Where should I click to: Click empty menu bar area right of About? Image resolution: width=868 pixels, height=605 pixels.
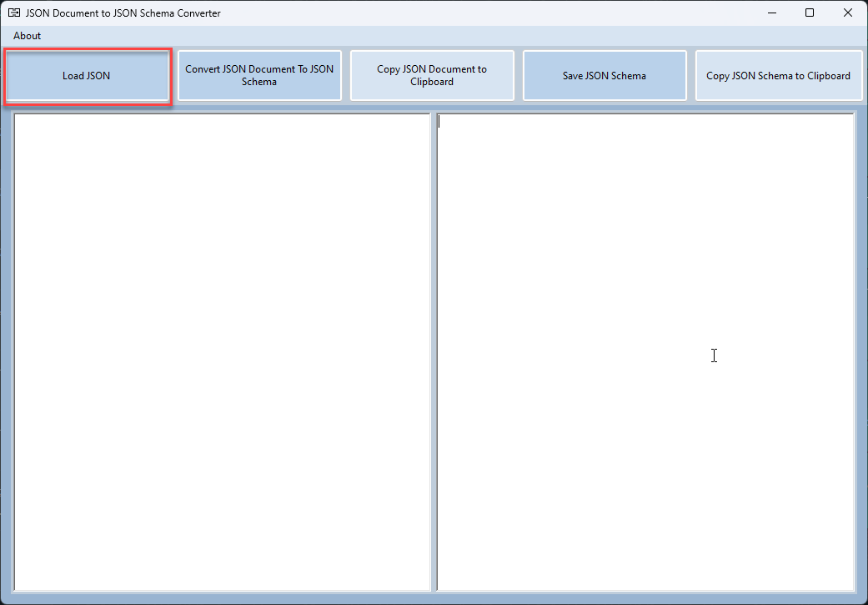(x=417, y=36)
